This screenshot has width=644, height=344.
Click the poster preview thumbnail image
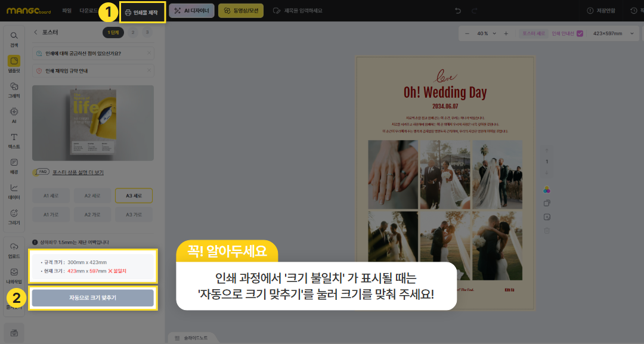coord(93,123)
